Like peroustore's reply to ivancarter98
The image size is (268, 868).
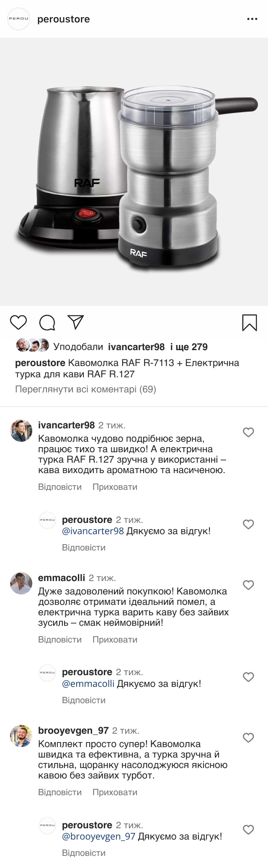[x=248, y=524]
